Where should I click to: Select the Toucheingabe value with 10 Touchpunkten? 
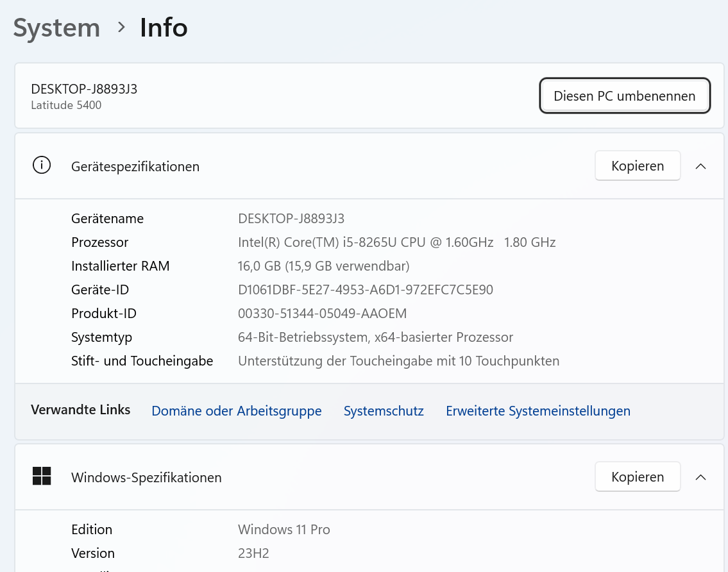pyautogui.click(x=398, y=361)
